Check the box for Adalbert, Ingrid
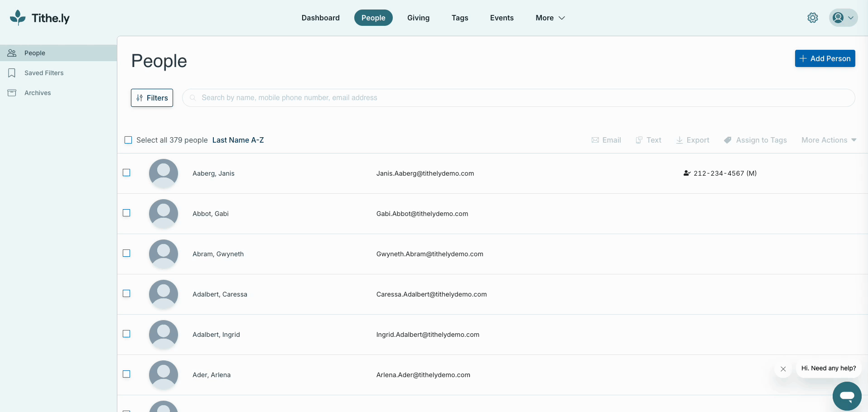 pyautogui.click(x=126, y=334)
